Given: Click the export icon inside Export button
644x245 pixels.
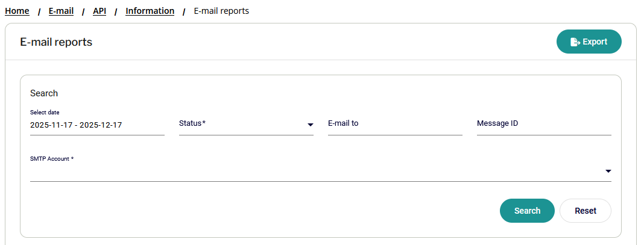Looking at the screenshot, I should point(575,42).
